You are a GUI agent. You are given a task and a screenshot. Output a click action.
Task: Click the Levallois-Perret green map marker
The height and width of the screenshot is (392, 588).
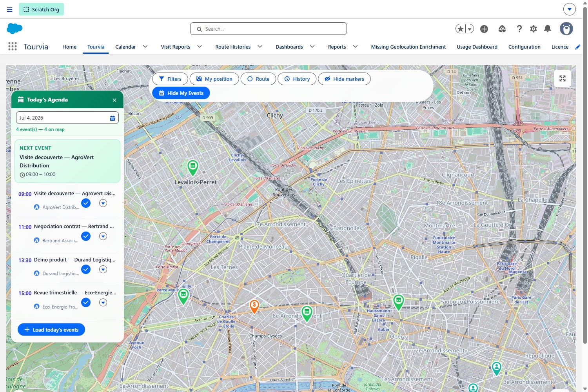click(193, 168)
